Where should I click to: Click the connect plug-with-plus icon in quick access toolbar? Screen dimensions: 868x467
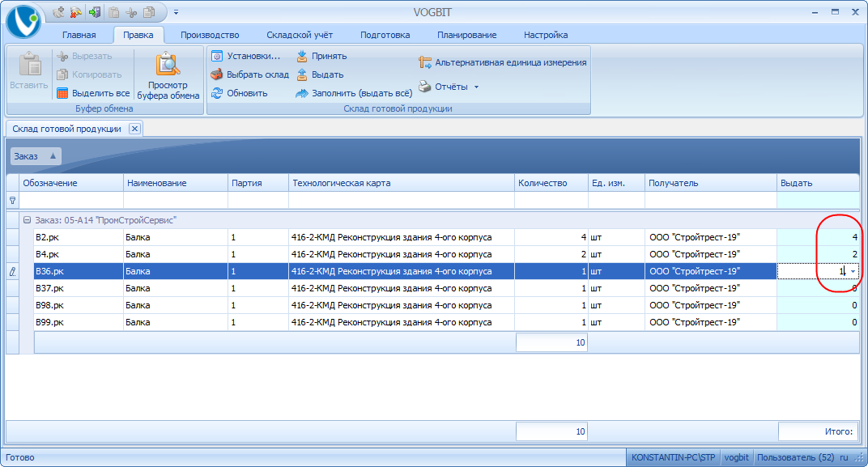pos(58,12)
